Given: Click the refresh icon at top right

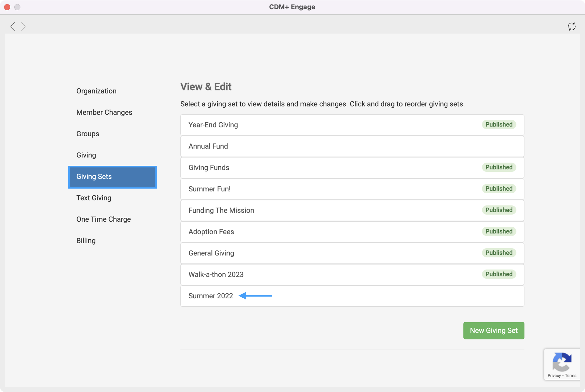Looking at the screenshot, I should pos(572,27).
